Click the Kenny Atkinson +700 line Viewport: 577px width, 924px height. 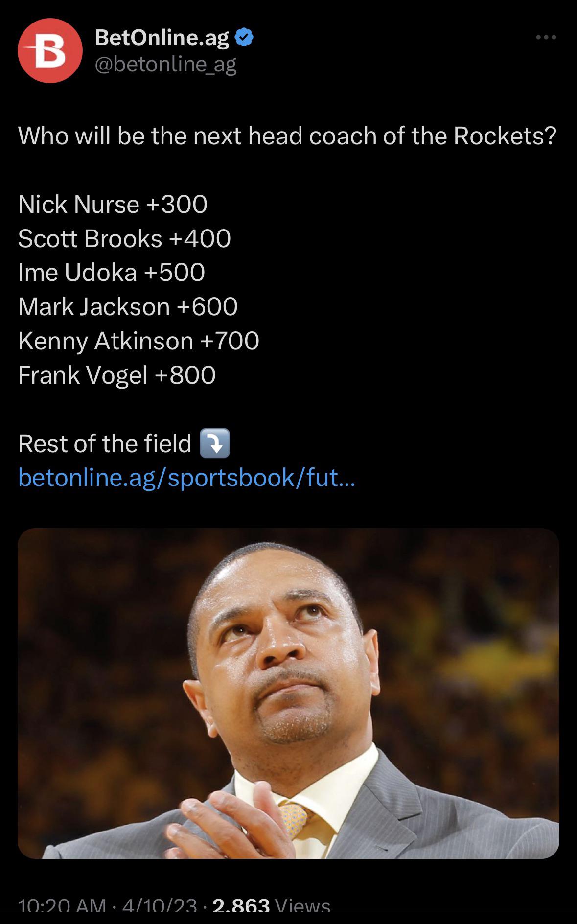click(138, 341)
